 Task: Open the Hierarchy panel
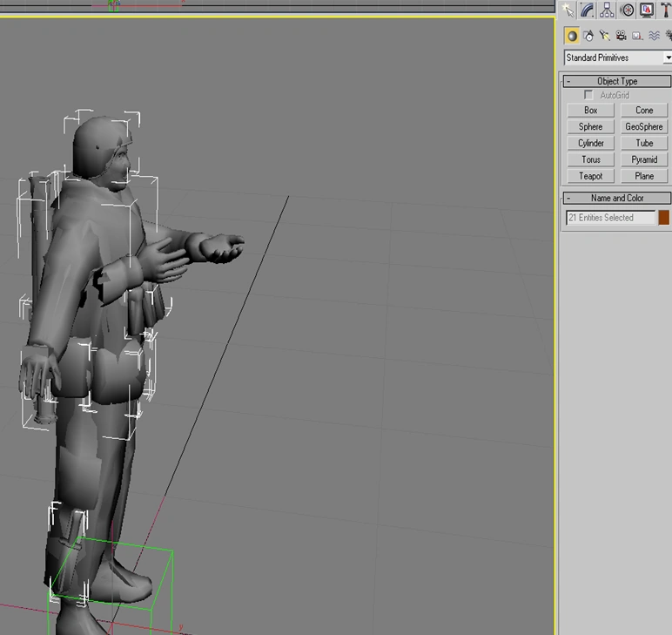[x=608, y=10]
